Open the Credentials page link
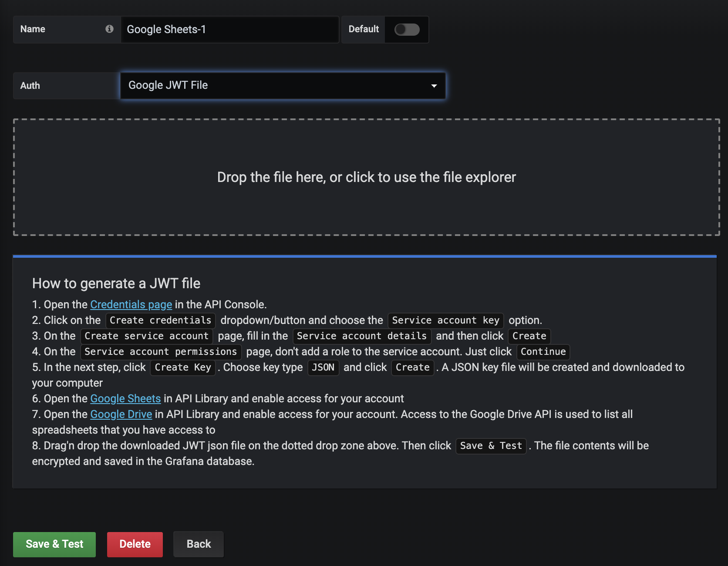Screen dimensions: 728x566 (x=131, y=304)
